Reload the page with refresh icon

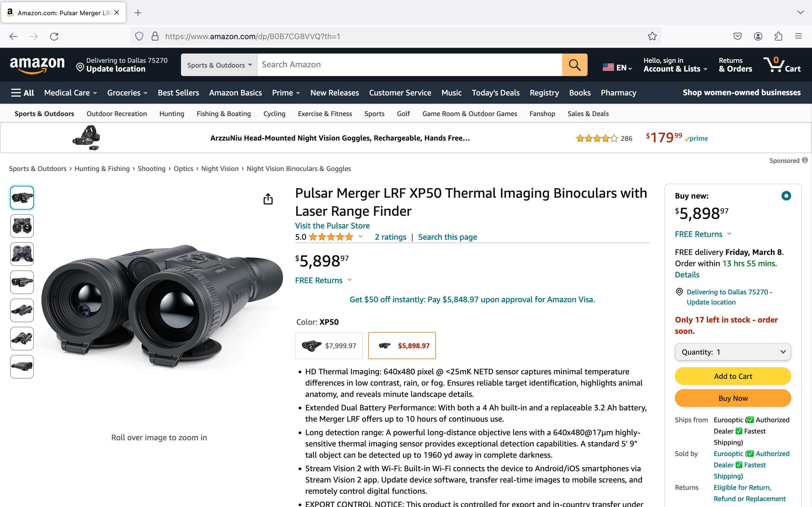tap(54, 36)
